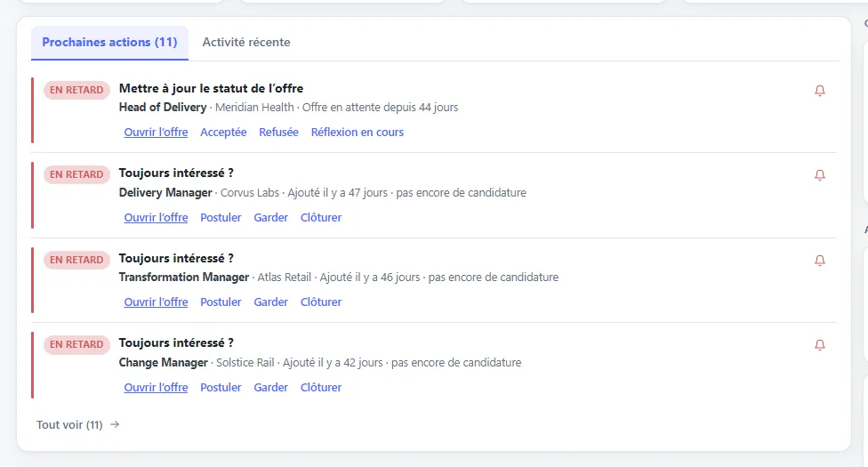The height and width of the screenshot is (467, 868).
Task: Select Réflexion en cours for Meridian Health
Action: [357, 133]
